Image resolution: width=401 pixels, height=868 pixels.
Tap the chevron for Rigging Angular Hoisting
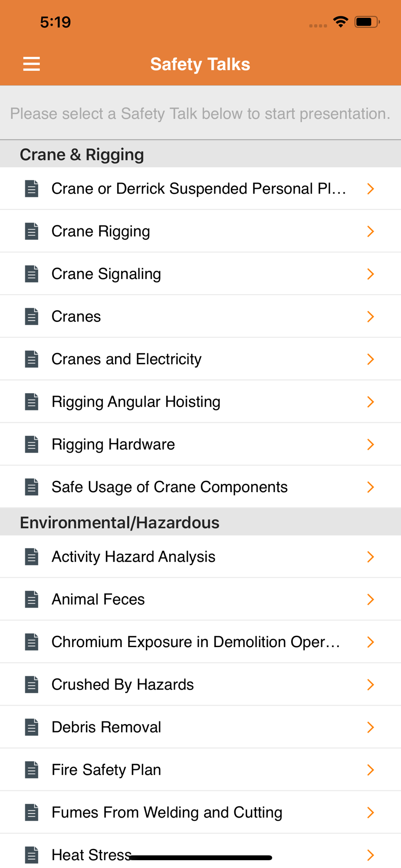pyautogui.click(x=370, y=402)
